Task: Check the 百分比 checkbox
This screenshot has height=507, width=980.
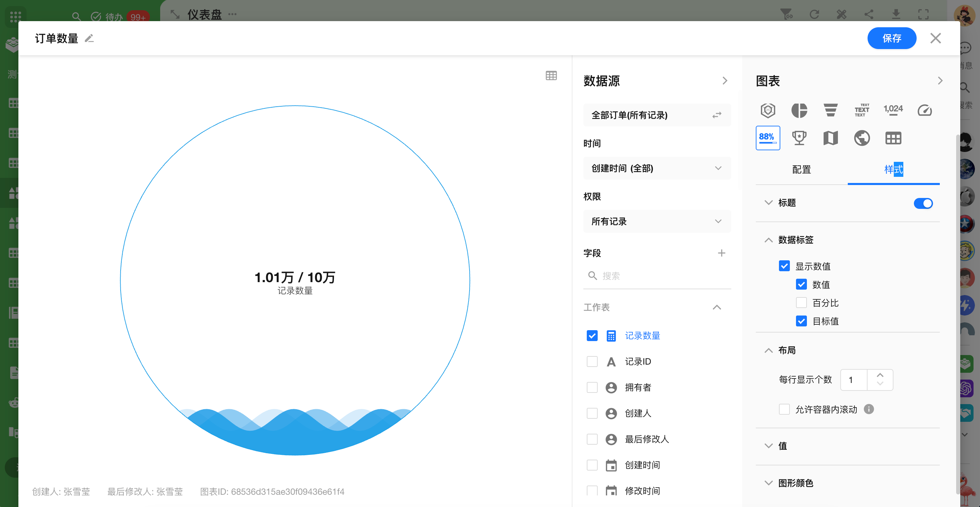Action: pos(801,302)
